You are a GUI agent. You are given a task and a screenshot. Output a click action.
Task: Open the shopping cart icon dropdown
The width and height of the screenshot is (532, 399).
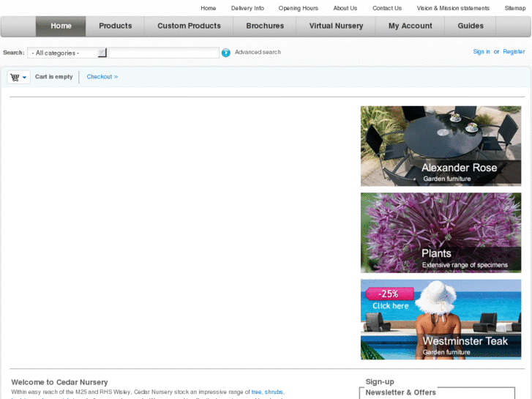click(18, 77)
